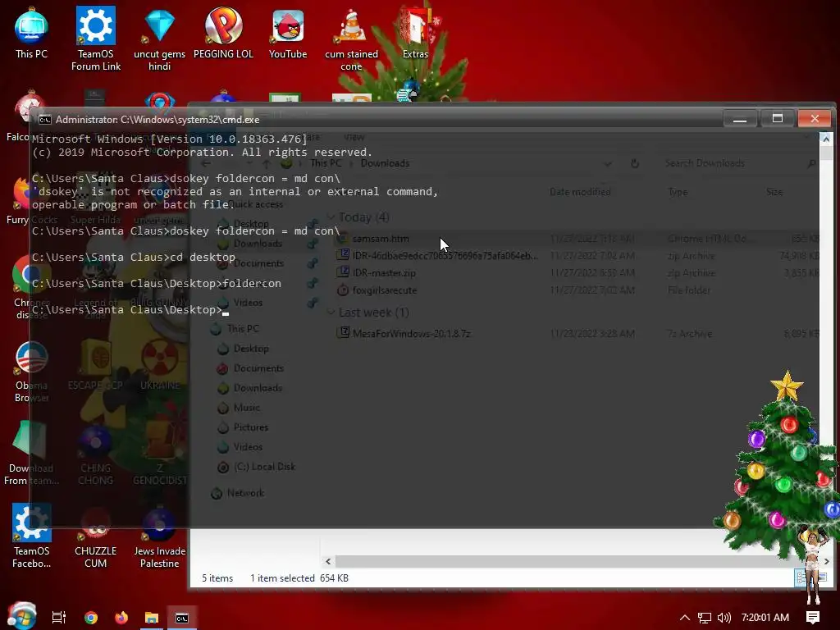Viewport: 840px width, 630px height.
Task: Maximize the Administrator cmd.exe window
Action: [778, 118]
